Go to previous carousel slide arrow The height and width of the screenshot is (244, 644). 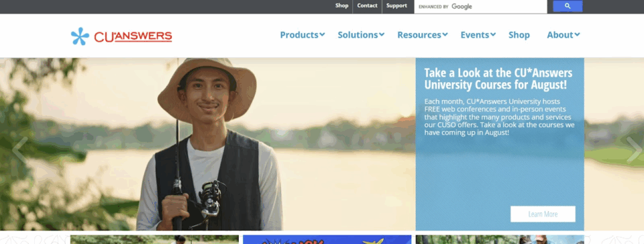(x=19, y=150)
